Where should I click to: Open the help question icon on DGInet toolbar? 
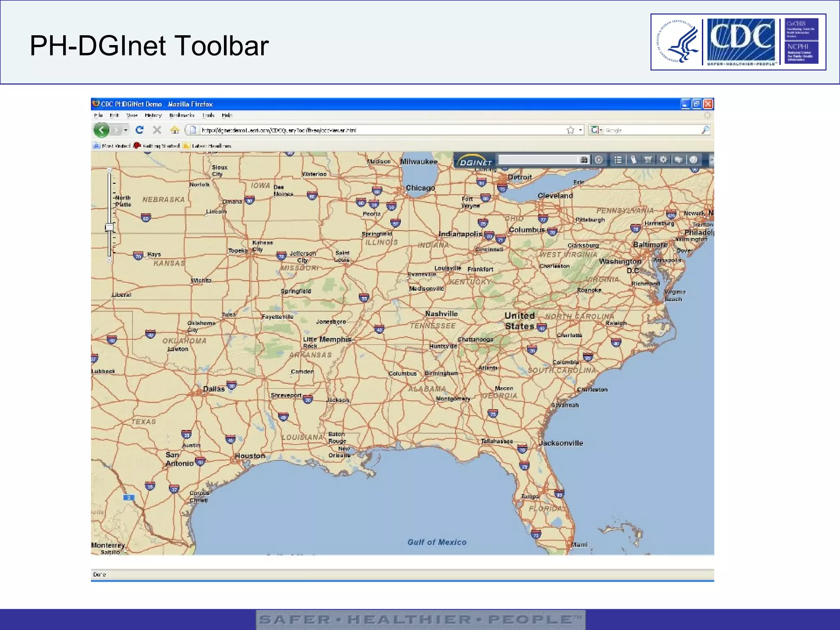pyautogui.click(x=694, y=160)
